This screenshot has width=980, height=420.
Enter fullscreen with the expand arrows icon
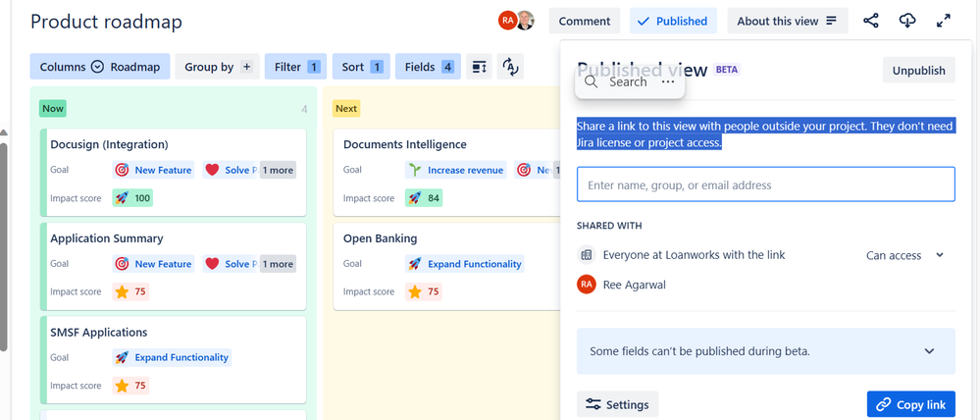943,21
